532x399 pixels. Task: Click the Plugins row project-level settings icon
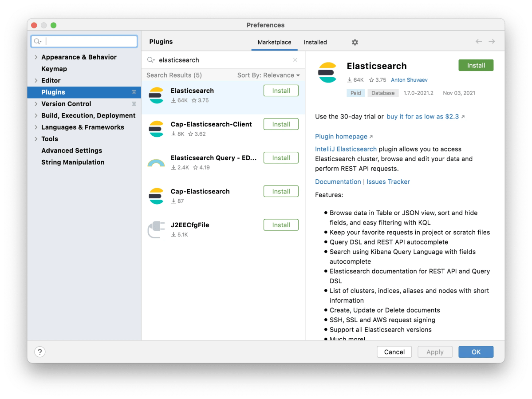[134, 92]
